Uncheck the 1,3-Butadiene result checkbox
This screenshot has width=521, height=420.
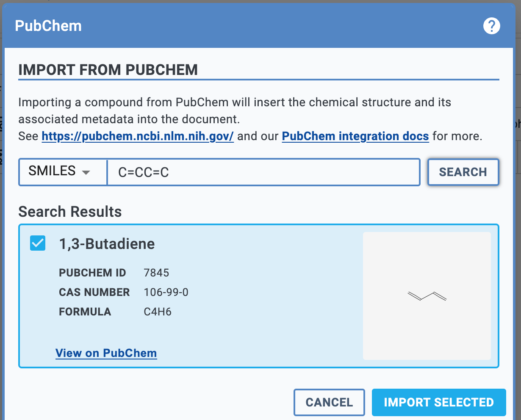point(38,243)
